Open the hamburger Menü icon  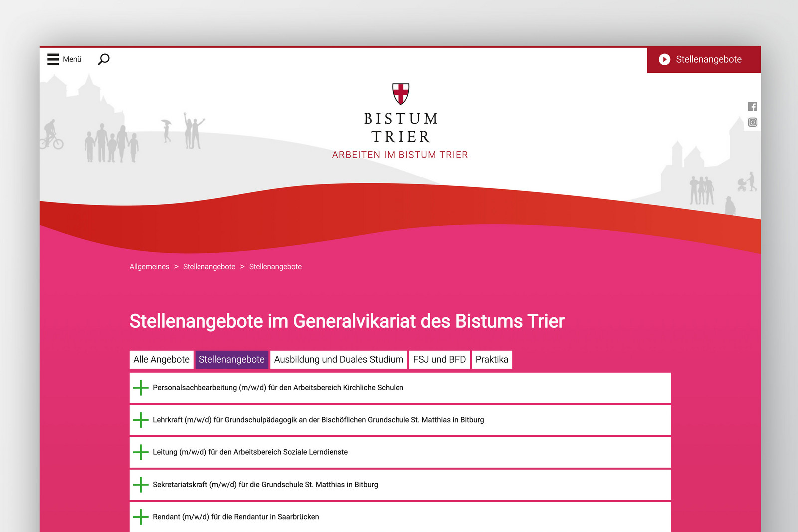tap(53, 59)
